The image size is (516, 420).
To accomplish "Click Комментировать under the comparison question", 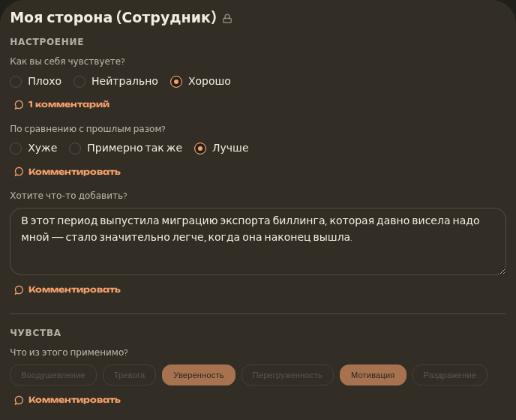I will (74, 172).
